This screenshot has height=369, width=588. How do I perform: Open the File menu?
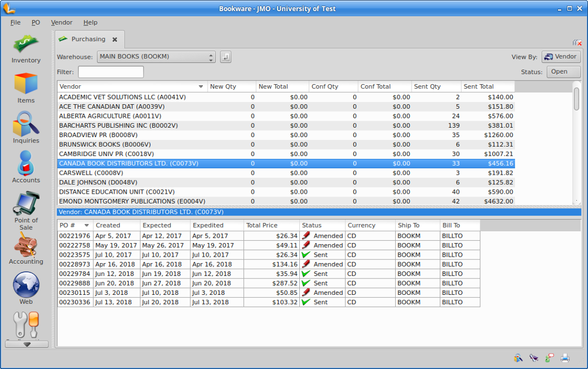pos(15,22)
